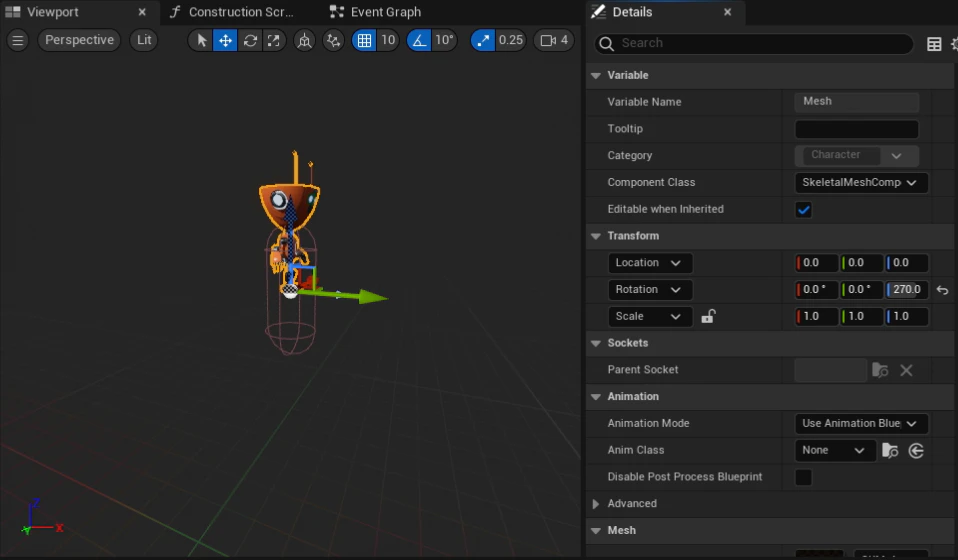The height and width of the screenshot is (560, 958).
Task: Click the Location X value field
Action: click(817, 263)
